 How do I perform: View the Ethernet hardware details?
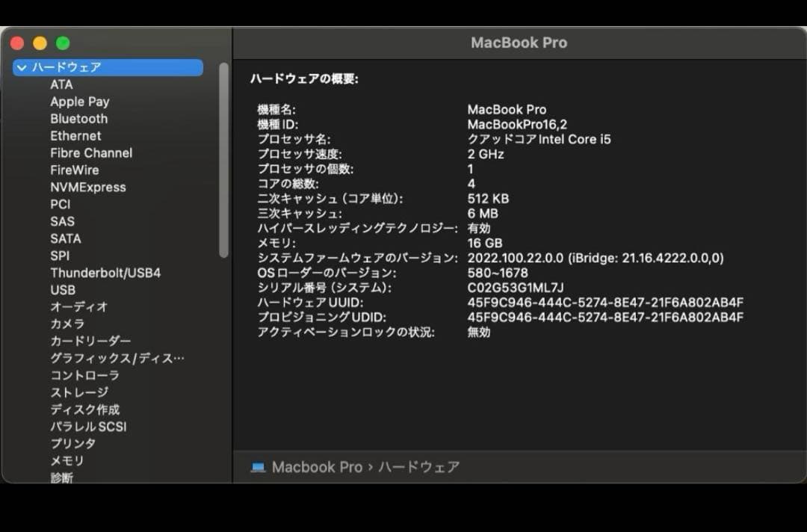pyautogui.click(x=75, y=135)
